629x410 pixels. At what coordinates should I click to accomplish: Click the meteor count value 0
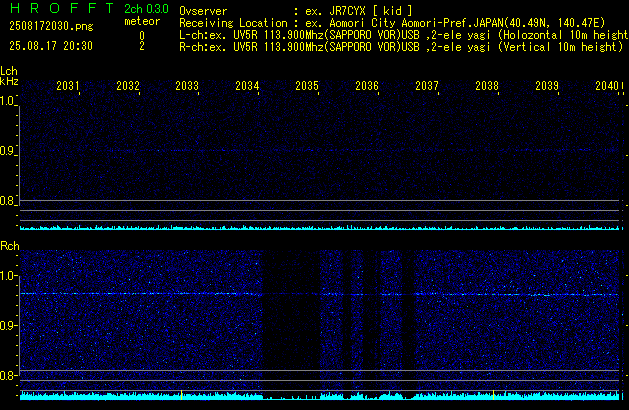click(142, 36)
